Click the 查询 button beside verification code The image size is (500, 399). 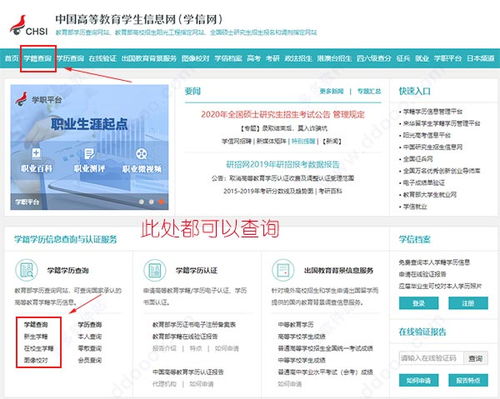point(476,358)
